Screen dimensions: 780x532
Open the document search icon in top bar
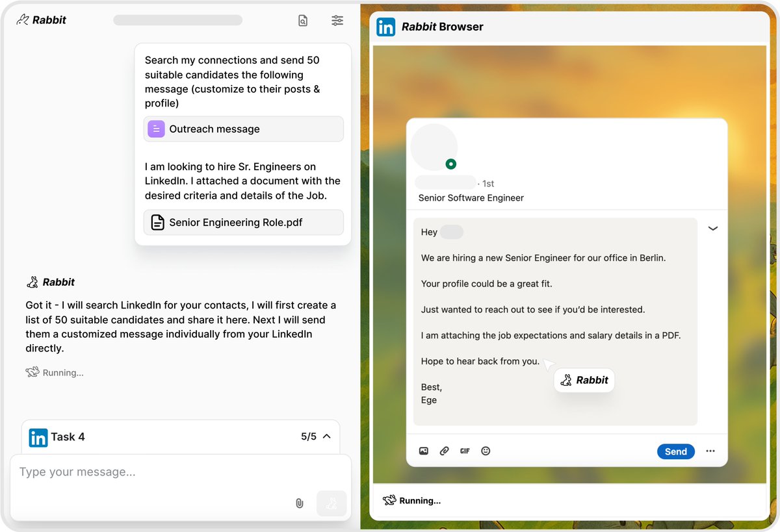pos(303,20)
